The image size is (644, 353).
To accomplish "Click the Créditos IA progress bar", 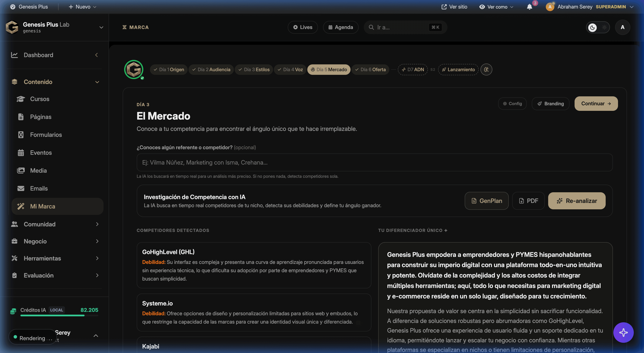I will pos(59,316).
